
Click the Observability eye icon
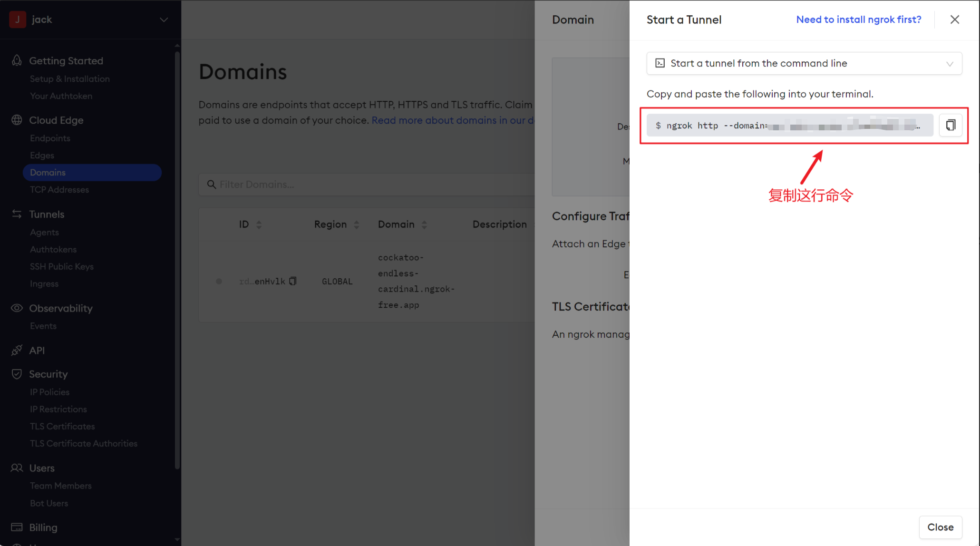click(17, 308)
